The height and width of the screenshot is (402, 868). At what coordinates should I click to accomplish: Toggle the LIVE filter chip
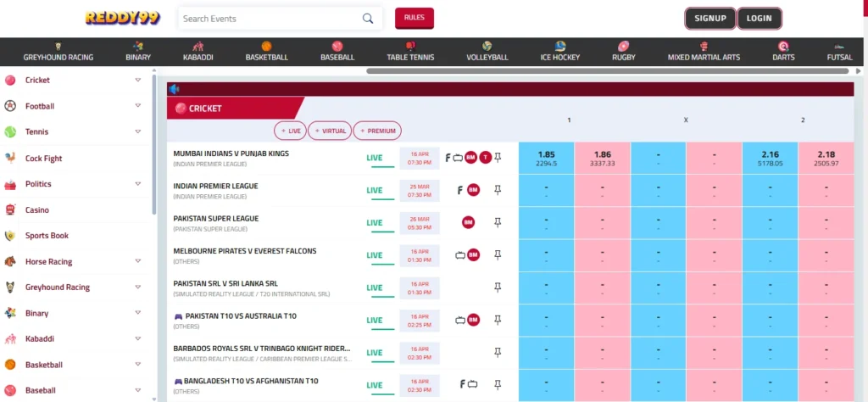(x=290, y=131)
